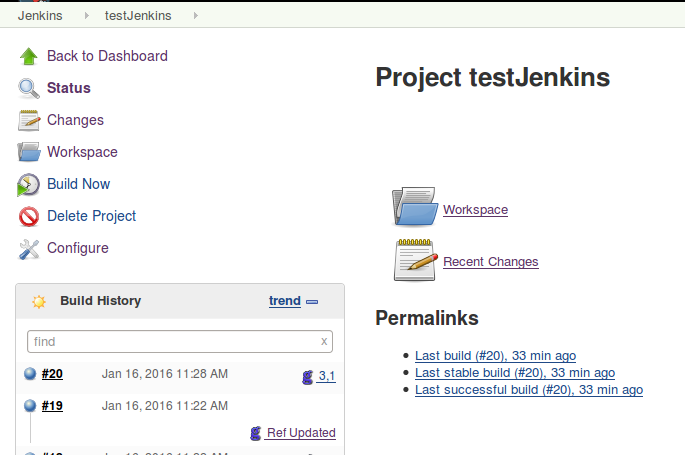Clear the build history search with x
This screenshot has width=685, height=455.
[x=323, y=341]
